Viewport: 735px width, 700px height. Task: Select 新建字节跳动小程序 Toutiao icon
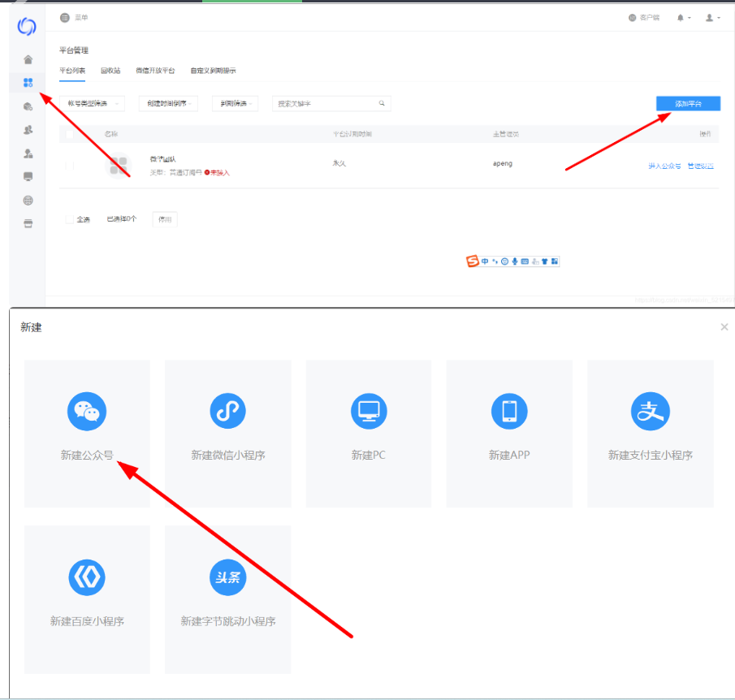pyautogui.click(x=227, y=577)
